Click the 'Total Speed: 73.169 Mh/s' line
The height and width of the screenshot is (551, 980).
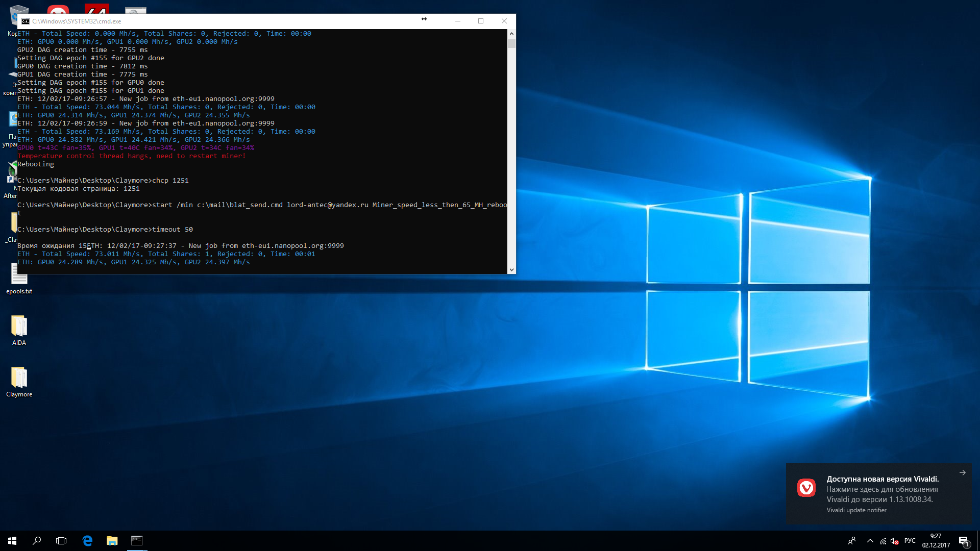click(166, 132)
